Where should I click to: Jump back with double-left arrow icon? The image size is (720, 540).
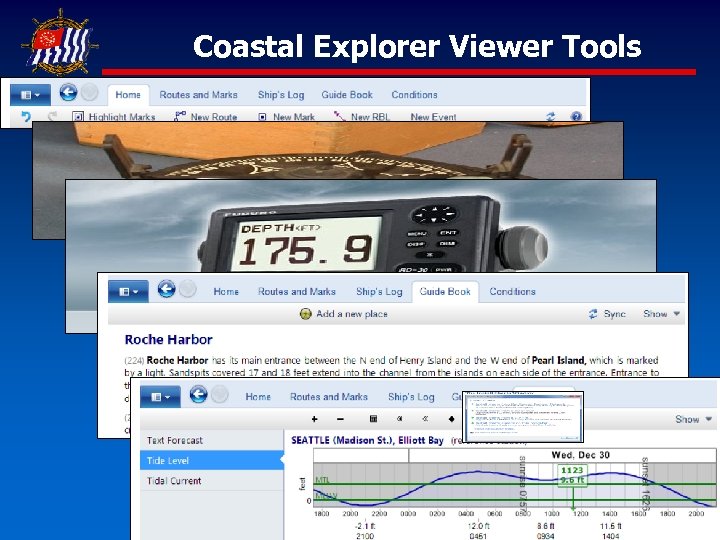[x=425, y=419]
